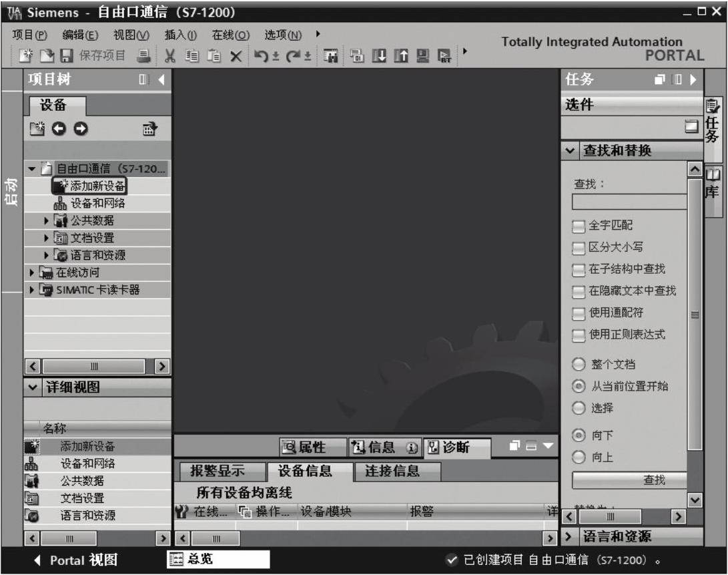Open the 在线(O) menu
Image resolution: width=728 pixels, height=575 pixels.
[x=231, y=35]
